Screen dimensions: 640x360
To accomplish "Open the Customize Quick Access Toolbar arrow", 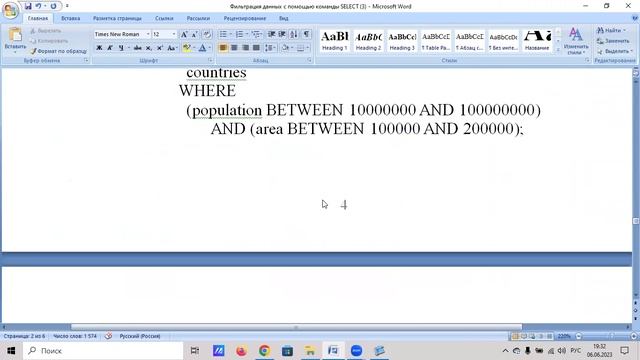I will (x=67, y=6).
